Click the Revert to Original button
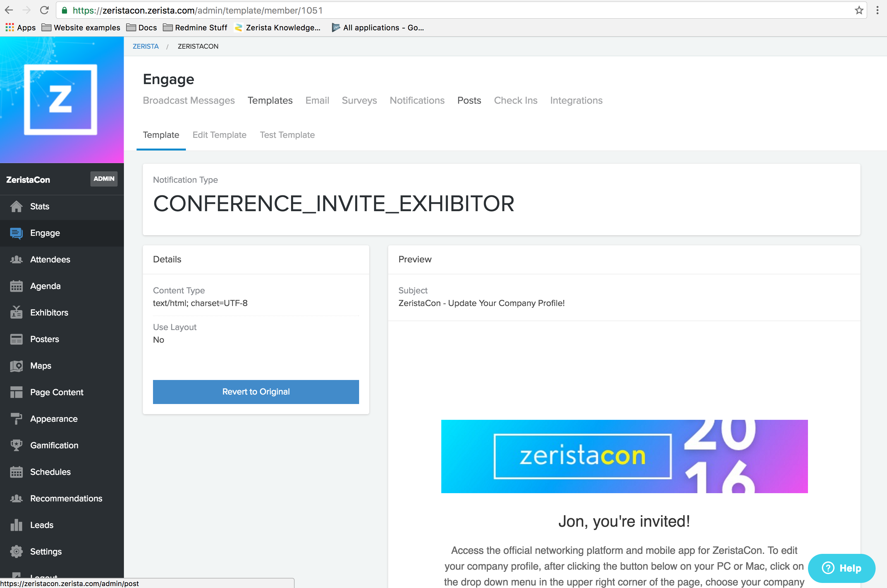Screen dimensions: 887x588 point(256,391)
